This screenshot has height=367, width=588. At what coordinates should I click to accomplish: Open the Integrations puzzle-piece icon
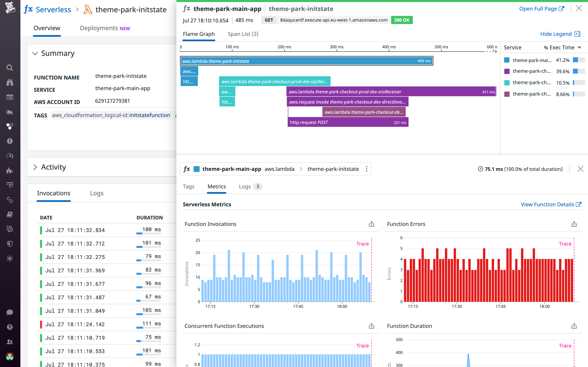coord(10,171)
